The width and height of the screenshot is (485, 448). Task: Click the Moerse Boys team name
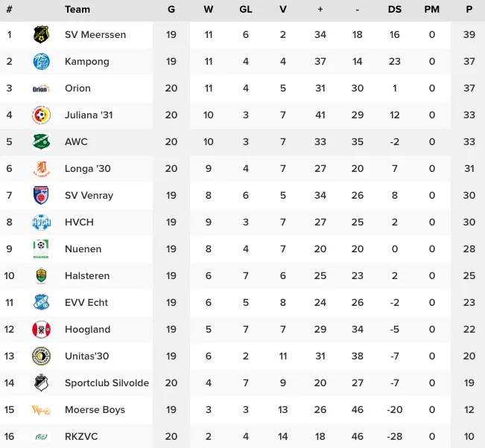coord(95,410)
